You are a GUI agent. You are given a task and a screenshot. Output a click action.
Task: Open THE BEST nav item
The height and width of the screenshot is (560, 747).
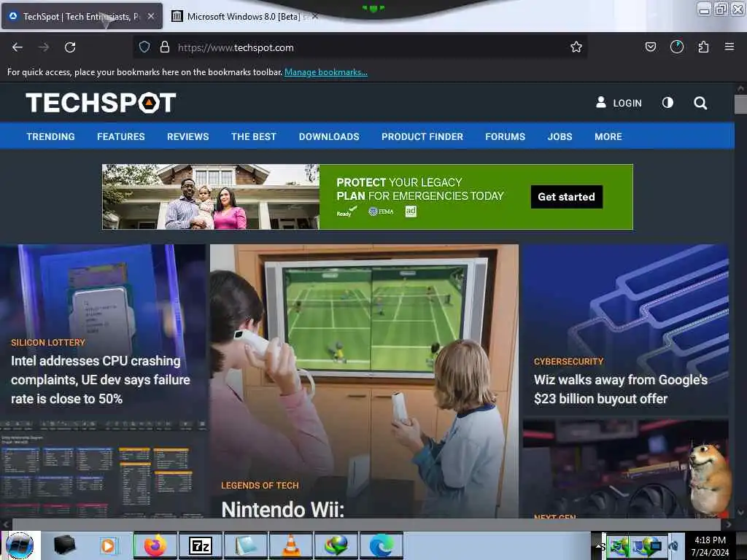click(254, 136)
